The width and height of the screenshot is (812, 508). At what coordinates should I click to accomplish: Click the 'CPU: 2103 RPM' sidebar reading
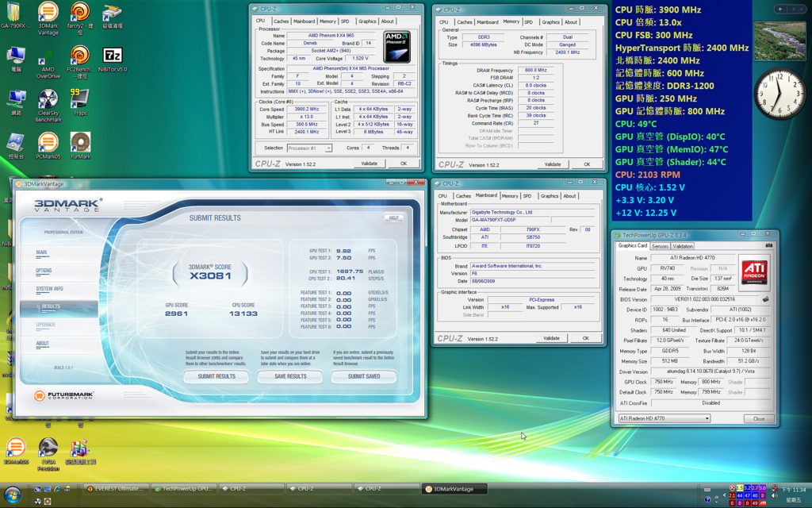pos(648,175)
